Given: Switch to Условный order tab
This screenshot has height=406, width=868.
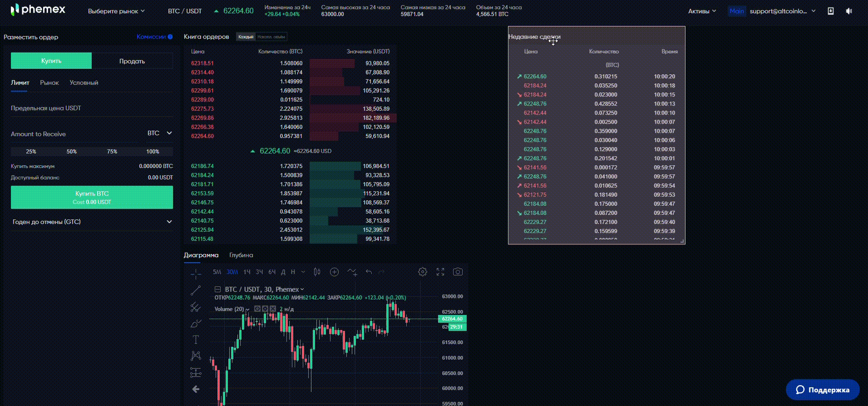Looking at the screenshot, I should (84, 83).
